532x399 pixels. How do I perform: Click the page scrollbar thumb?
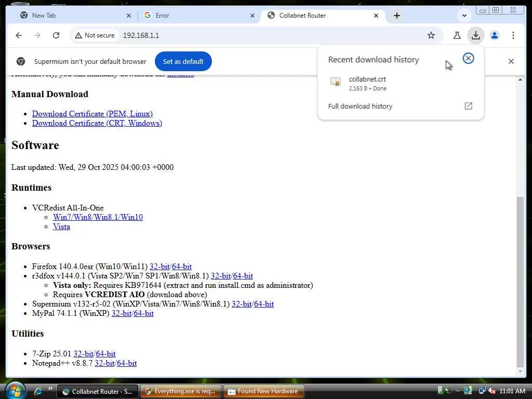coord(520,282)
